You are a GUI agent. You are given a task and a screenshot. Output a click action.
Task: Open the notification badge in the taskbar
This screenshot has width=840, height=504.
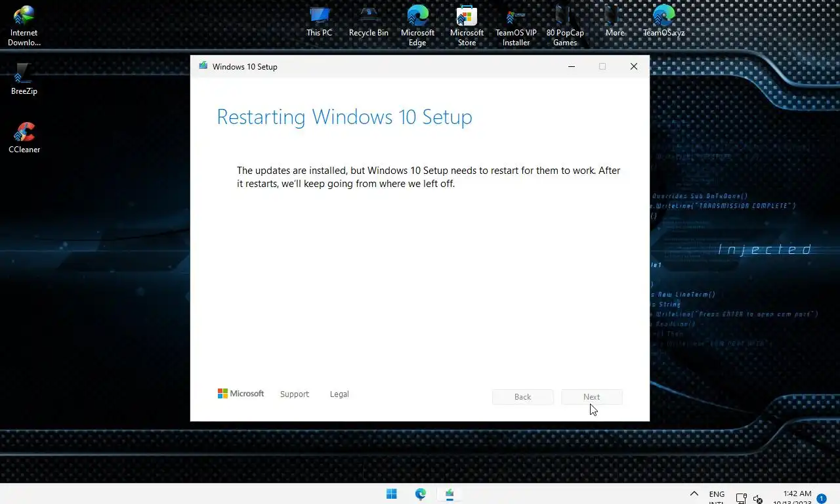click(821, 499)
